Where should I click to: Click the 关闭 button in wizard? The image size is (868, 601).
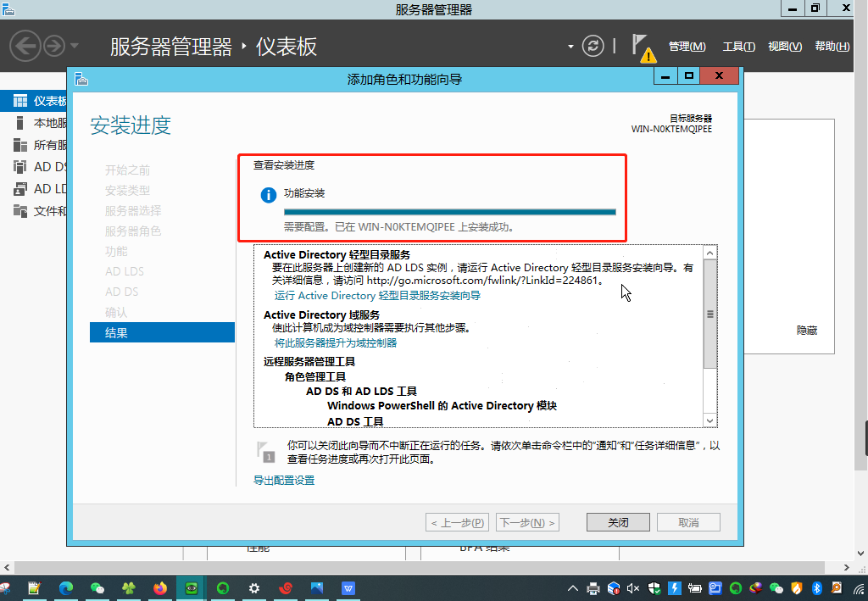click(x=618, y=522)
